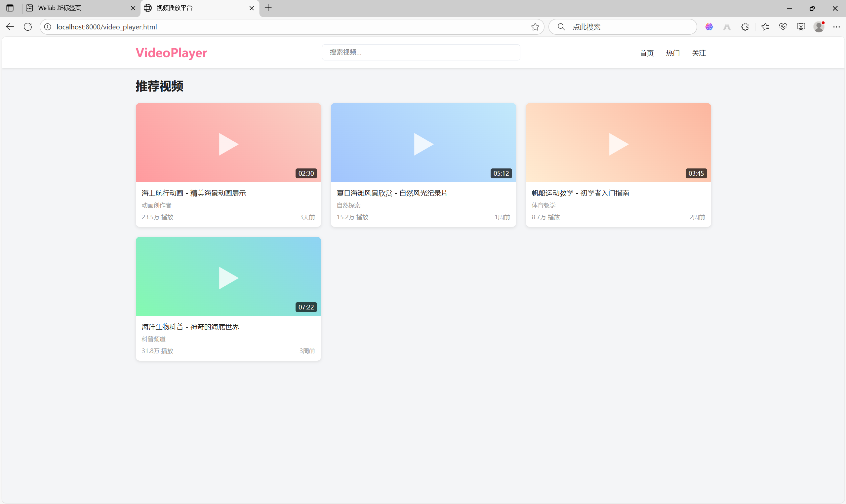Toggle the favorite star in the address bar
Viewport: 846px width, 504px height.
(535, 27)
